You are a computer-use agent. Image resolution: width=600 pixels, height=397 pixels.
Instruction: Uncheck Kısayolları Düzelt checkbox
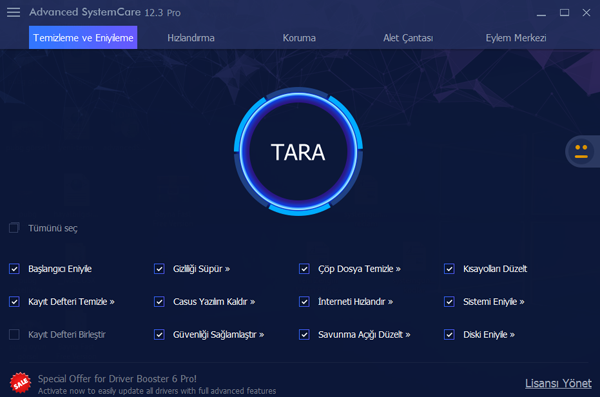449,269
